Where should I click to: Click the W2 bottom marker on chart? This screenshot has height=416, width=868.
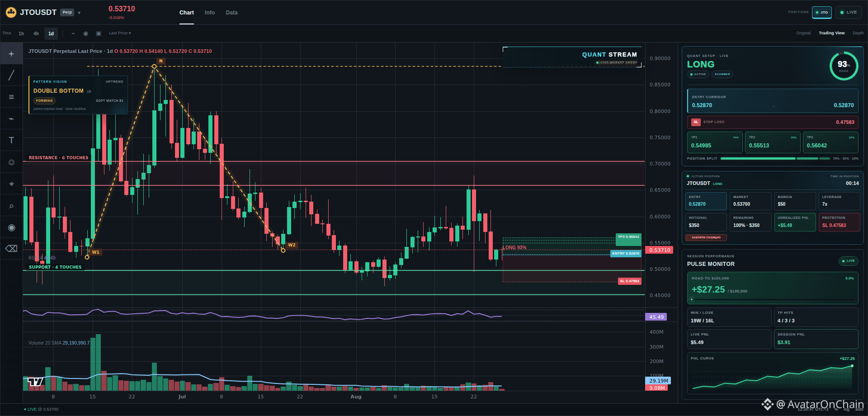click(x=292, y=245)
